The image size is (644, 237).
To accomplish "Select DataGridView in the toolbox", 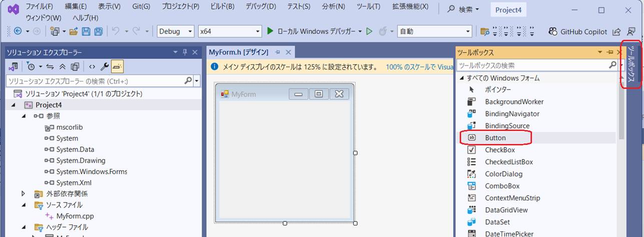I will tap(506, 210).
